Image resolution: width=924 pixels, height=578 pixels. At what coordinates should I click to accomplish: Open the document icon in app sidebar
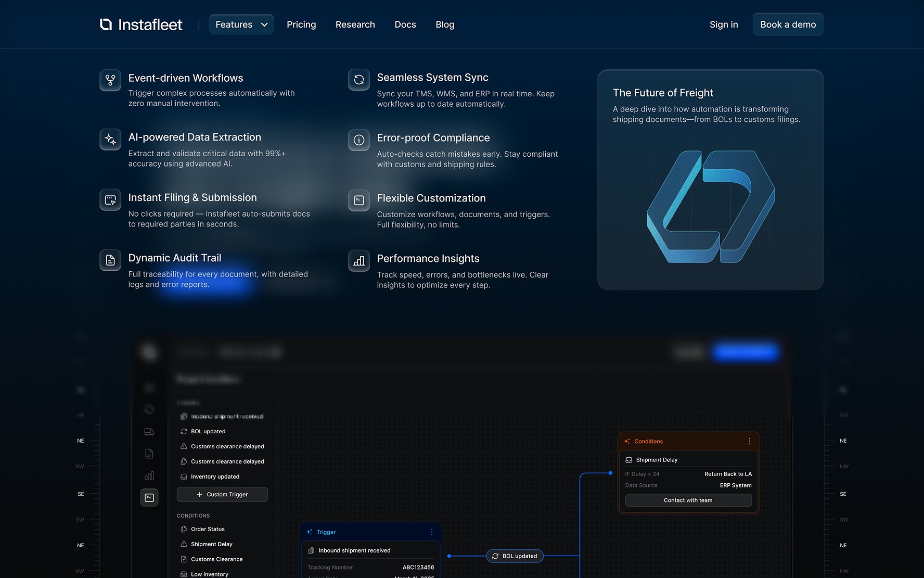(x=149, y=454)
